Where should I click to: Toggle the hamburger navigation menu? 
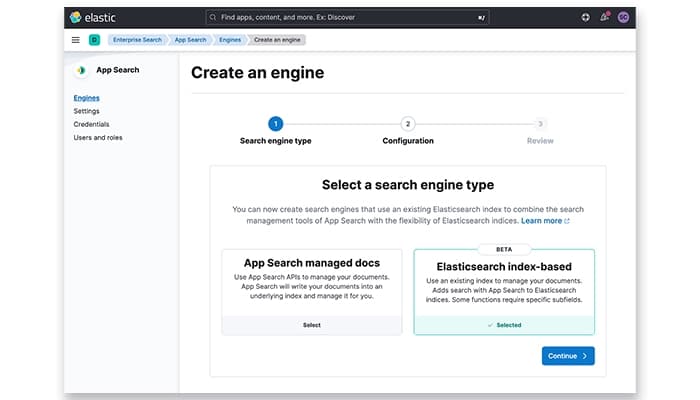click(x=76, y=40)
